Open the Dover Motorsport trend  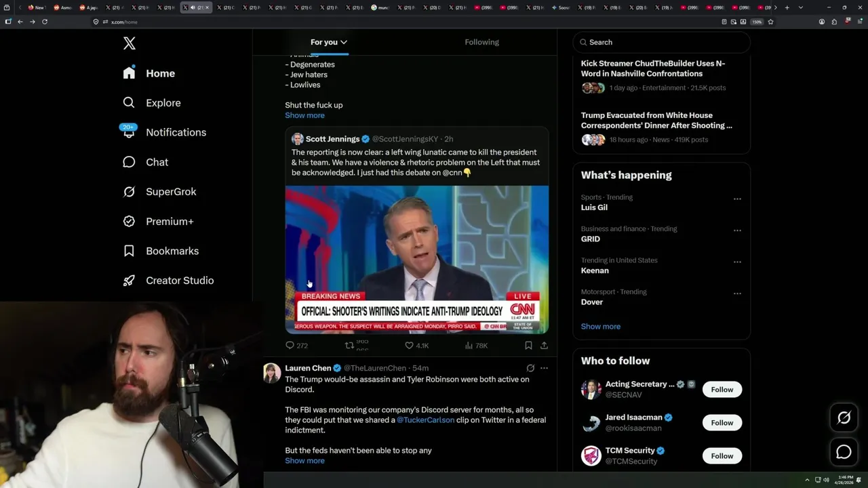coord(592,302)
